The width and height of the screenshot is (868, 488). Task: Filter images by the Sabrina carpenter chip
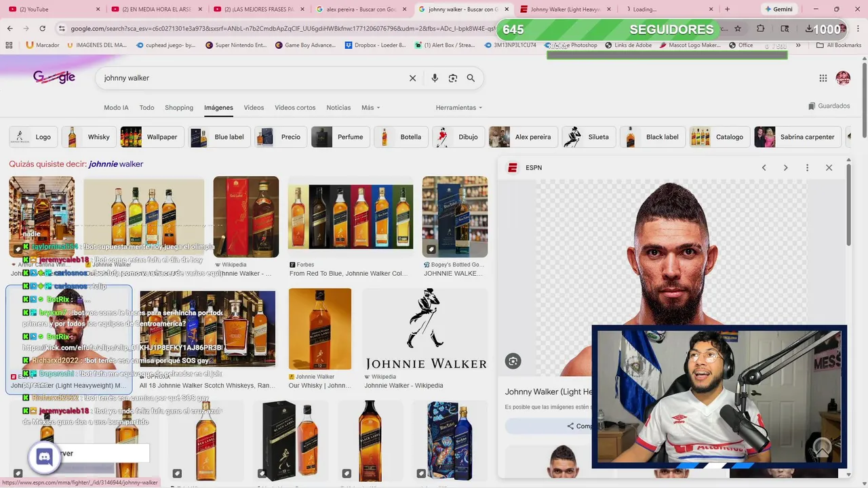coord(797,137)
